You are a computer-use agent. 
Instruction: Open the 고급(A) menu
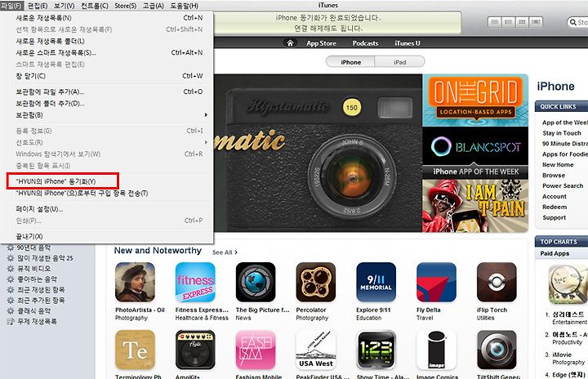(154, 6)
